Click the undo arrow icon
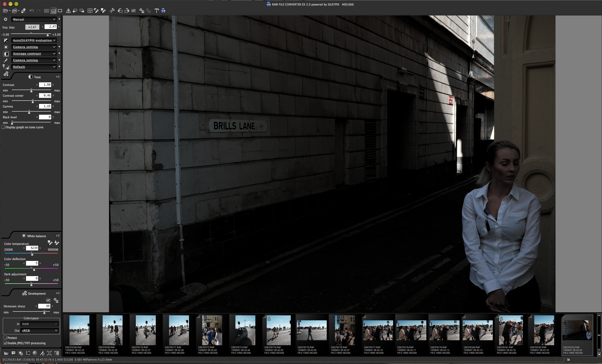The image size is (602, 364). tap(32, 11)
